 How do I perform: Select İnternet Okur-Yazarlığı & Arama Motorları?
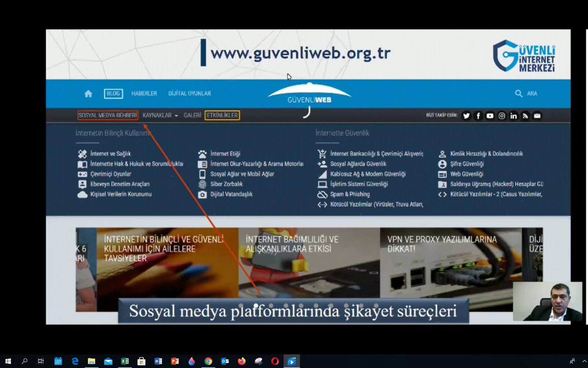pos(257,164)
